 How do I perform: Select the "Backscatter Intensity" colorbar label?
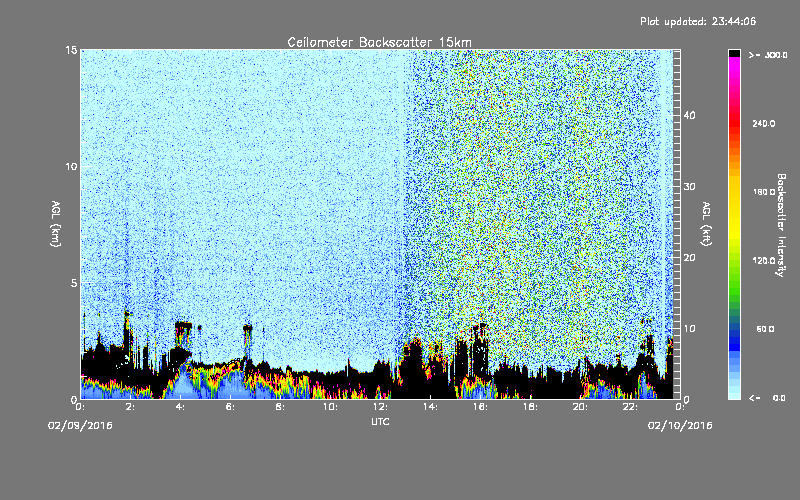pos(780,225)
